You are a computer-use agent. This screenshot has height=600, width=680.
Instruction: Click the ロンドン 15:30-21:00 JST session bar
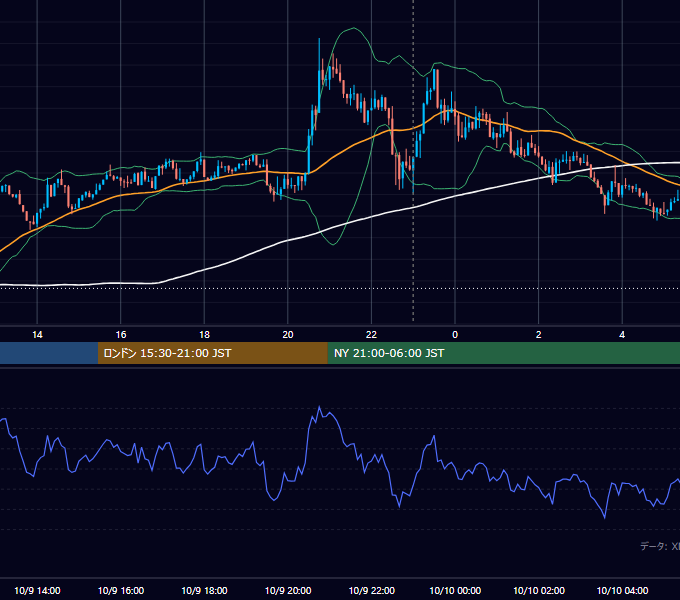(212, 353)
